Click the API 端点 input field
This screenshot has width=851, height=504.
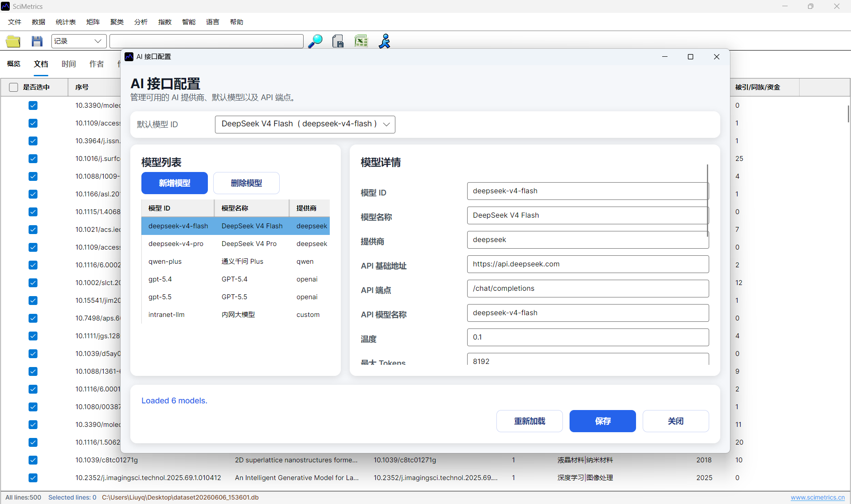pyautogui.click(x=588, y=289)
